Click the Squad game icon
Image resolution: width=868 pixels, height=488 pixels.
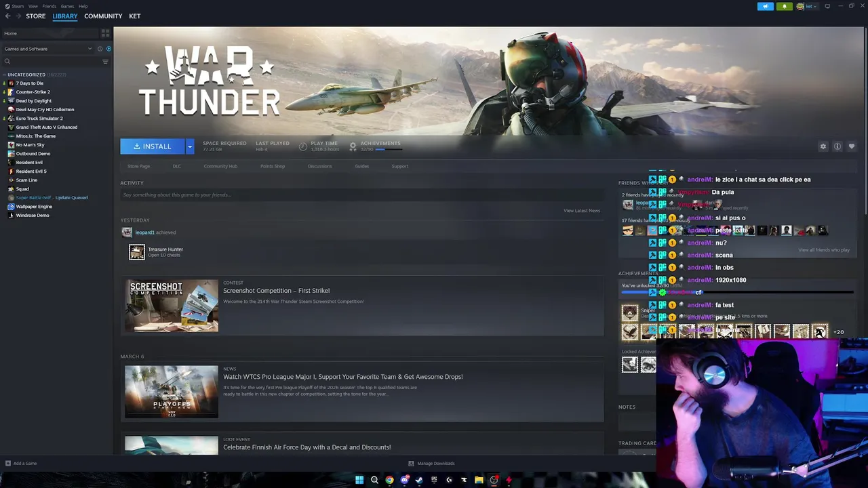[11, 189]
